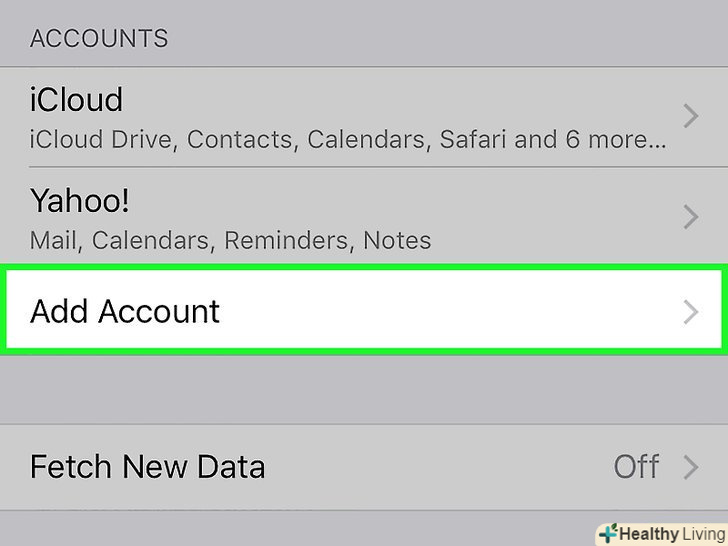
Task: Click the chevron beside Fetch New Data
Action: [690, 466]
